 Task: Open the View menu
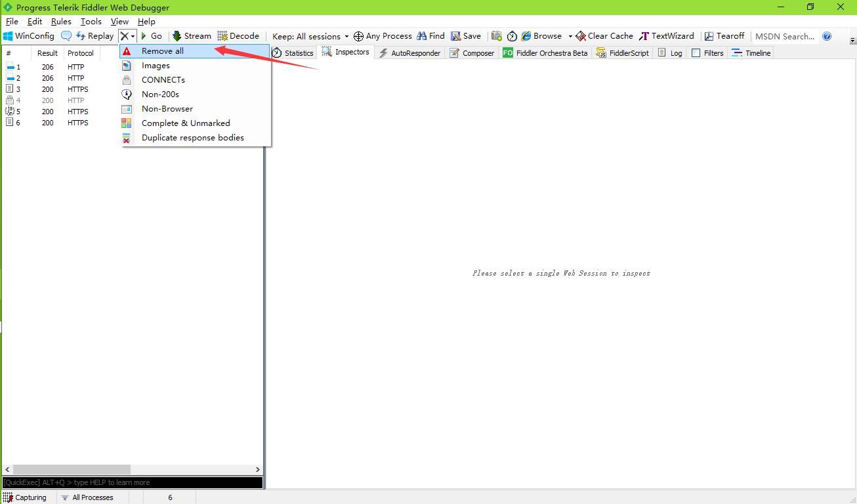119,22
